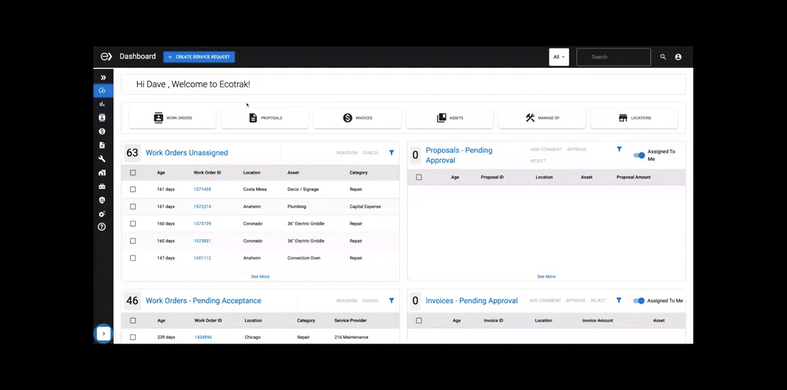The image size is (787, 390).
Task: Open Work Orders - Pending Acceptance heading
Action: [203, 301]
